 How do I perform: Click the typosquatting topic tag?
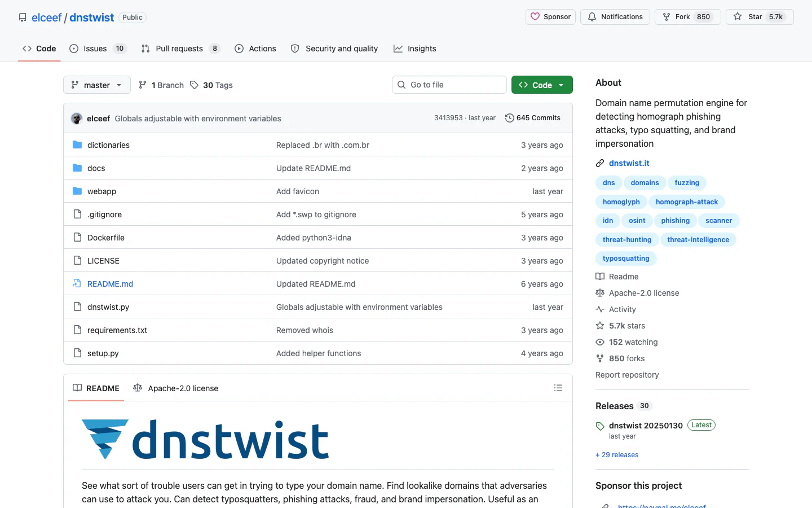point(626,259)
